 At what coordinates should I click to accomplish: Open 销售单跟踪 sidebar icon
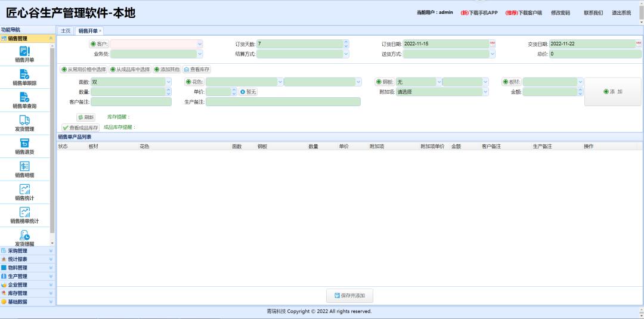click(24, 76)
